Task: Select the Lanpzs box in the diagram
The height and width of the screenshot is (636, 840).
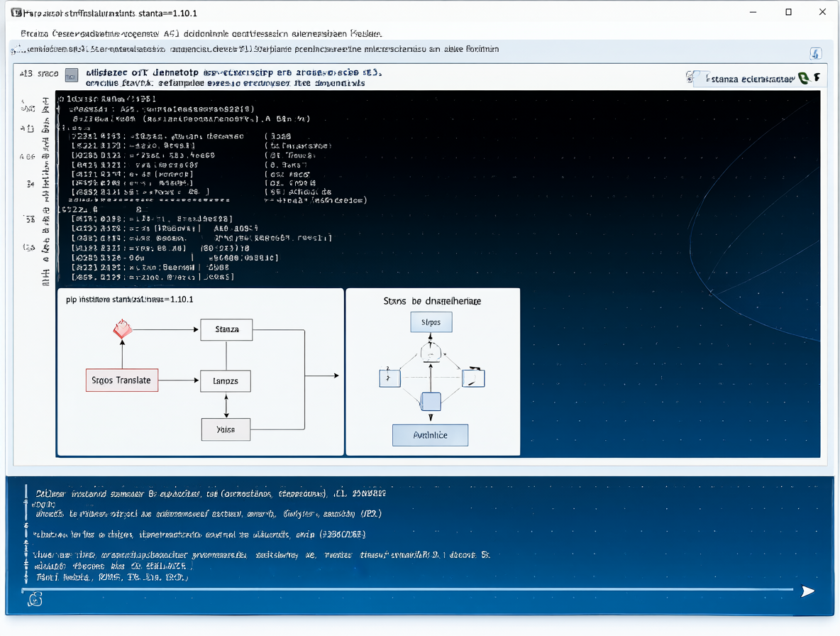Action: [226, 381]
